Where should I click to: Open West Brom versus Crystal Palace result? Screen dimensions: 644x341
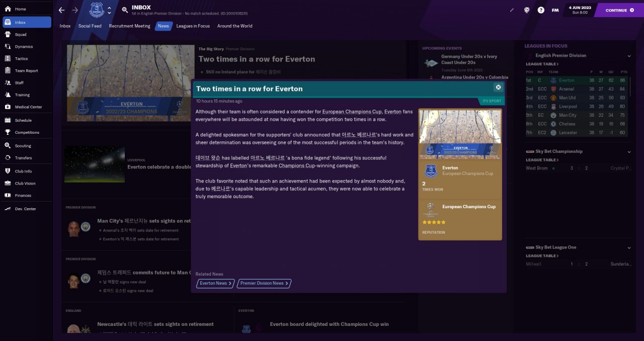[x=579, y=168]
